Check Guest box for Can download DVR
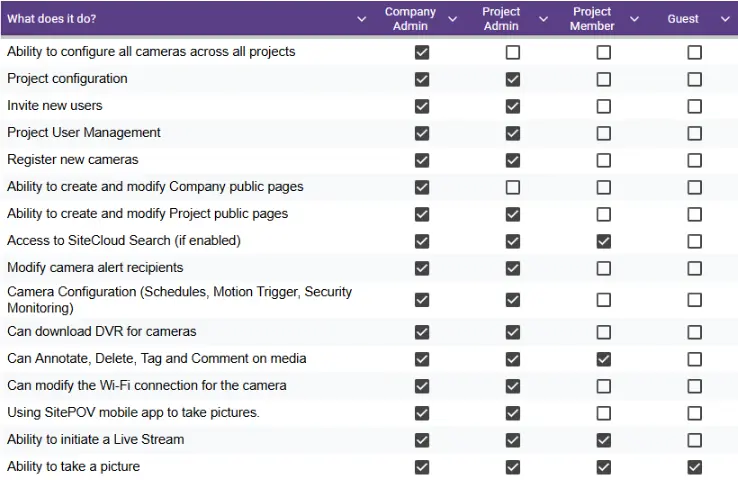The width and height of the screenshot is (738, 480). [694, 332]
